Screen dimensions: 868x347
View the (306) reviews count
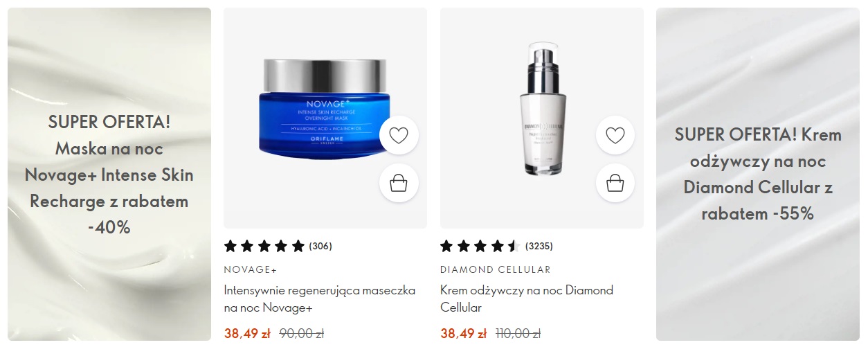coord(320,246)
